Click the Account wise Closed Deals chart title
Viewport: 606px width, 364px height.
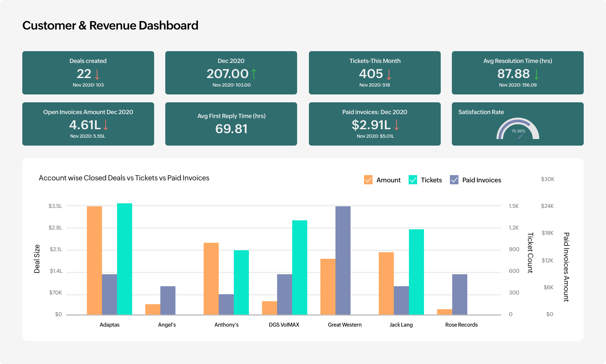[x=124, y=178]
